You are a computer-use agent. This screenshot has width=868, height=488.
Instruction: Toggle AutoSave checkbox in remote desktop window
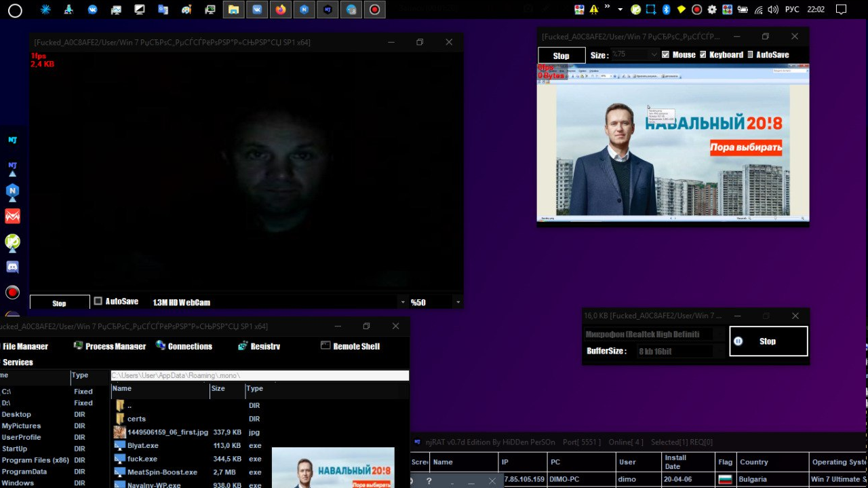point(750,54)
